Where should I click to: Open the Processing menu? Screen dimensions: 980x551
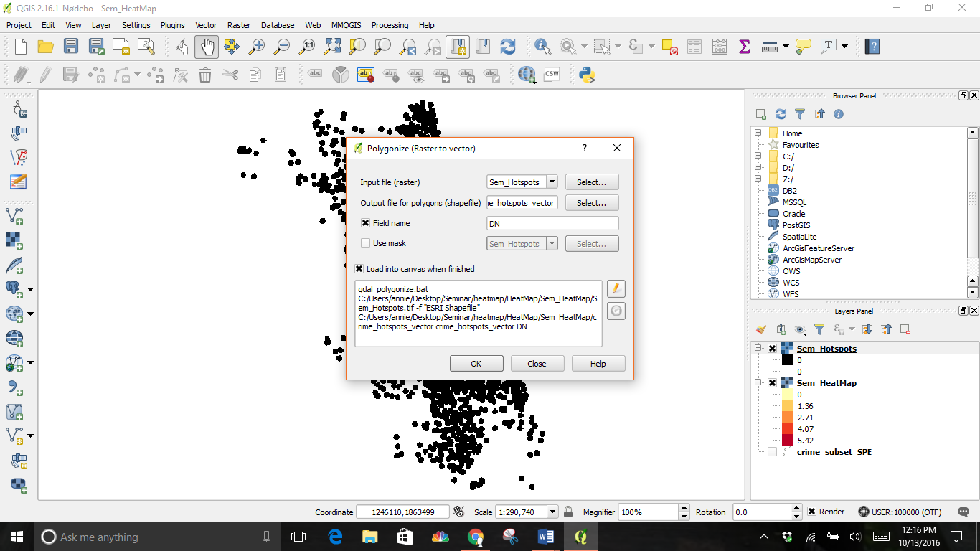tap(390, 25)
